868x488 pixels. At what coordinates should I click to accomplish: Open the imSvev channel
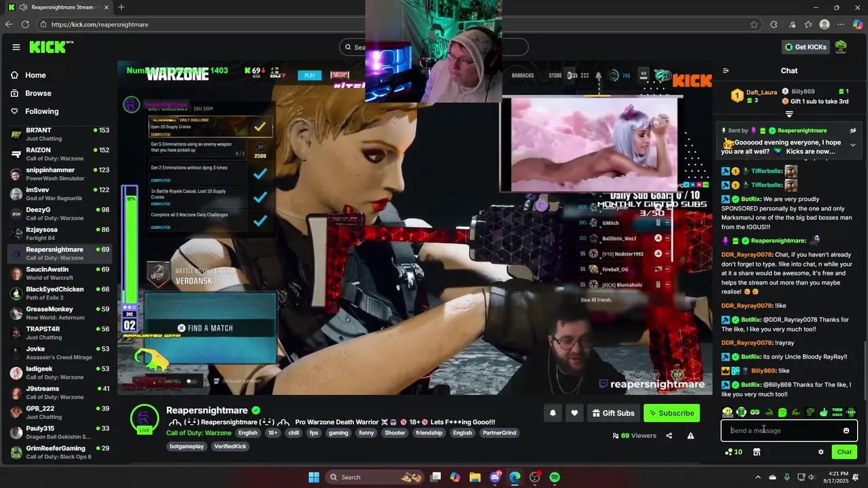click(60, 194)
